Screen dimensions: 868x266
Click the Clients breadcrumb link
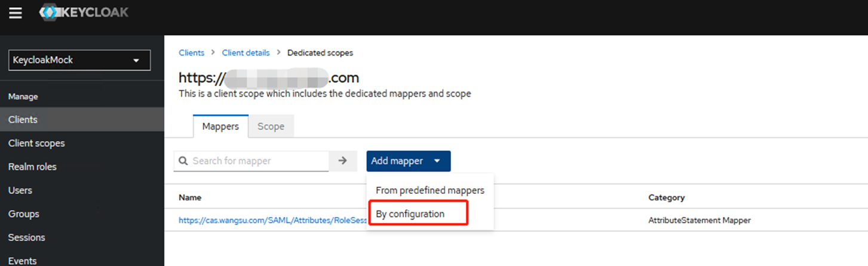[191, 53]
